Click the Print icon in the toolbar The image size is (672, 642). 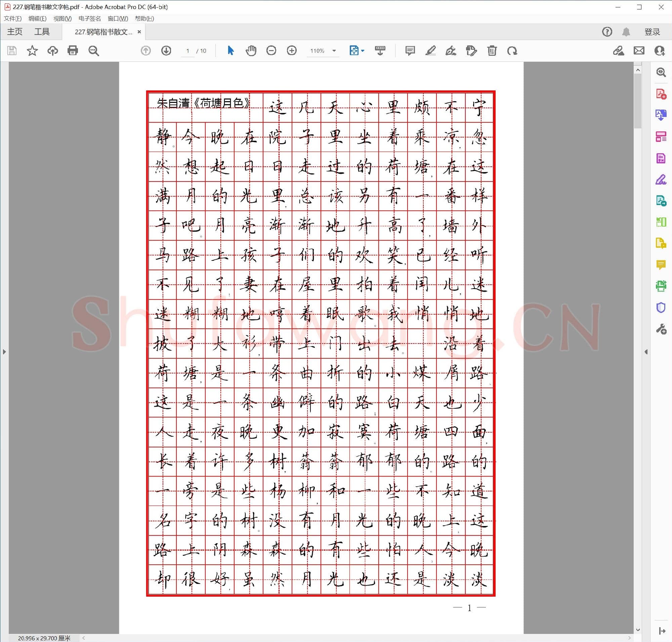point(73,51)
